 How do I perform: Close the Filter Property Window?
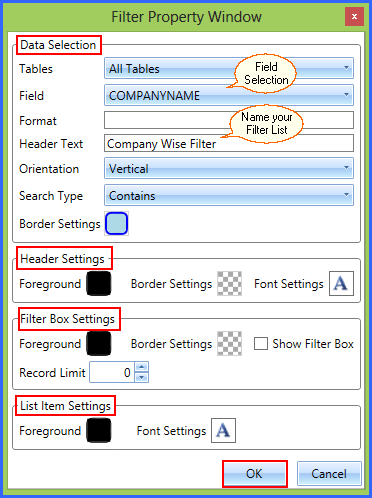pos(354,16)
